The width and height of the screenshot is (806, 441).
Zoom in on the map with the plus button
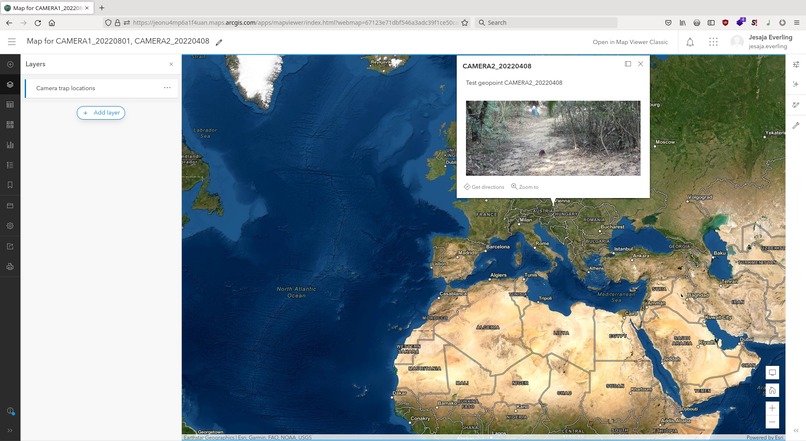[x=772, y=408]
